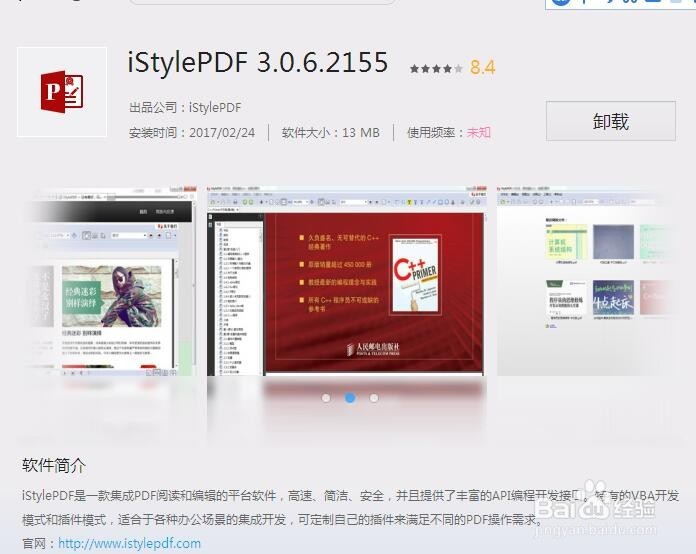Viewport: 696px width, 554px height.
Task: Open the center C++ Primer screenshot
Action: click(x=347, y=281)
